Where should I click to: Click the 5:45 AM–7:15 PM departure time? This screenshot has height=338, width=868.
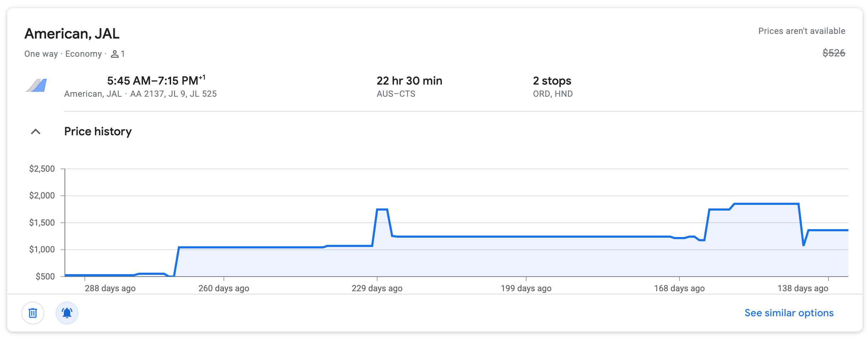coord(156,80)
